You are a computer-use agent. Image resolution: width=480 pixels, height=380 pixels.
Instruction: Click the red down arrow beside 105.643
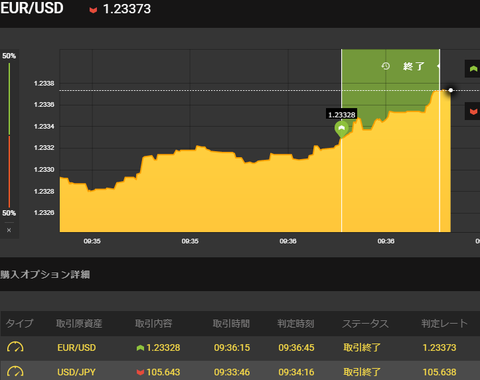click(x=140, y=372)
